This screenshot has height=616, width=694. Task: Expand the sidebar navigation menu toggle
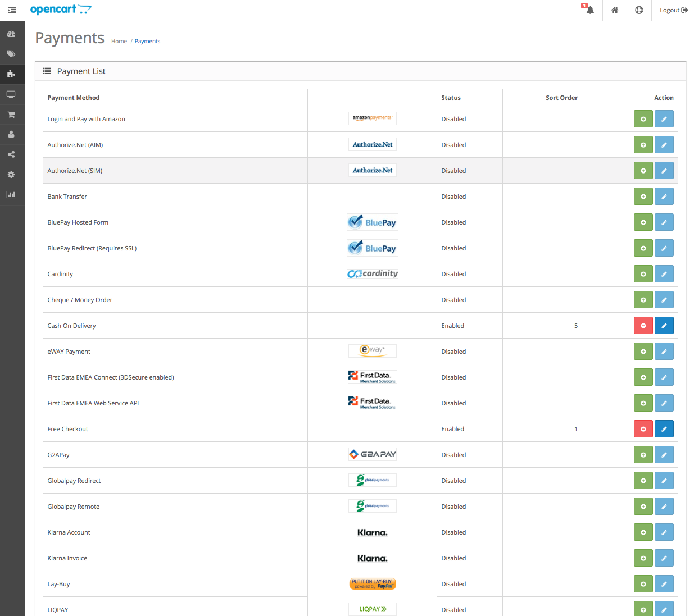(x=12, y=10)
